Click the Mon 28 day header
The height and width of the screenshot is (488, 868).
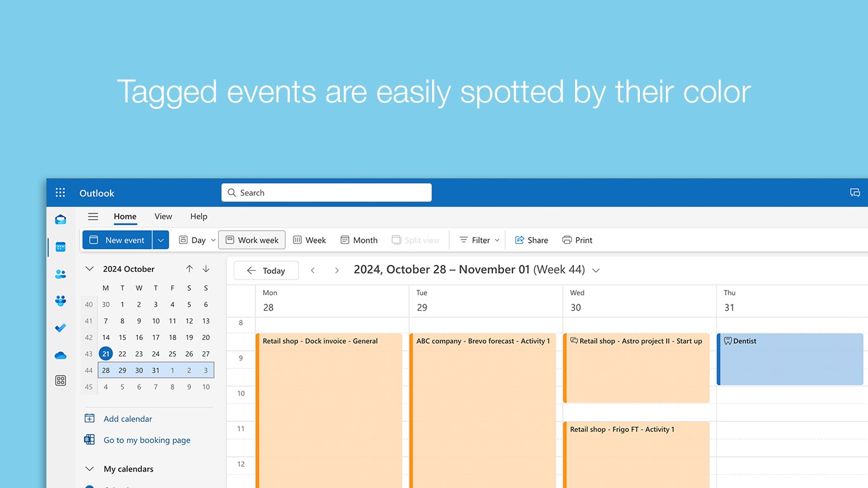332,301
